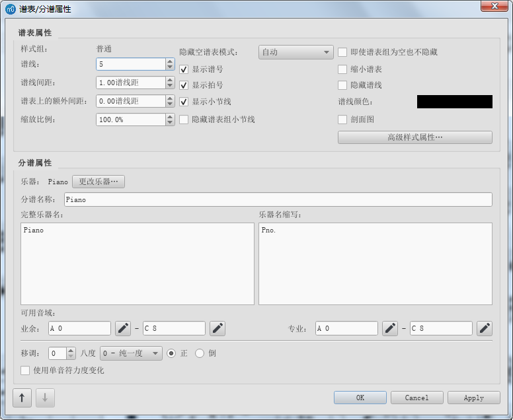Toggle the 显示谱号 checkbox
513x420 pixels.
184,69
